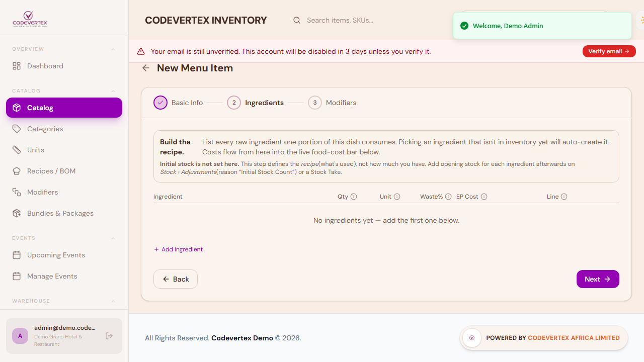Screen dimensions: 644x362
Task: Click the Bundles & Packages icon
Action: point(17,213)
